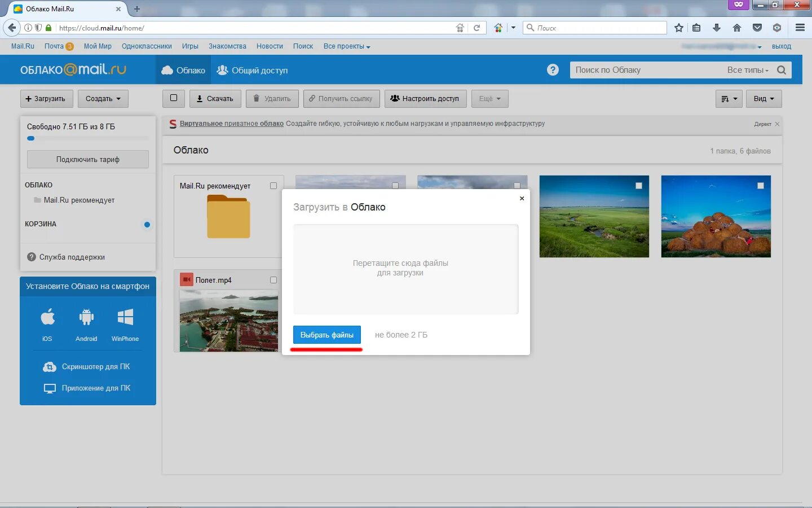
Task: Click the blue dot next to КОРЗИНА
Action: click(147, 225)
